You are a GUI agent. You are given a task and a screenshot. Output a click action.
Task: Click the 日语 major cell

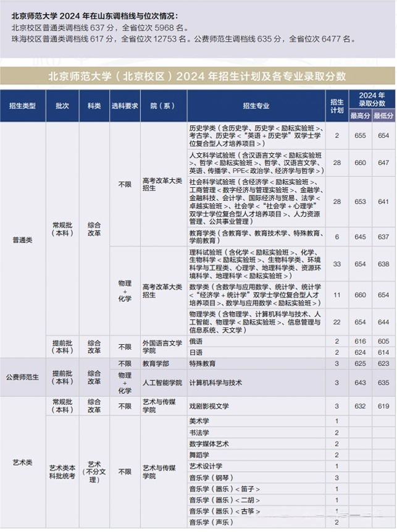[x=256, y=353]
